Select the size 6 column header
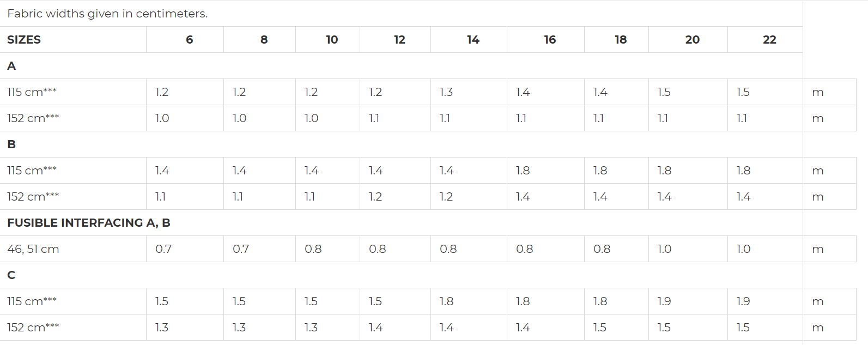 [x=185, y=40]
